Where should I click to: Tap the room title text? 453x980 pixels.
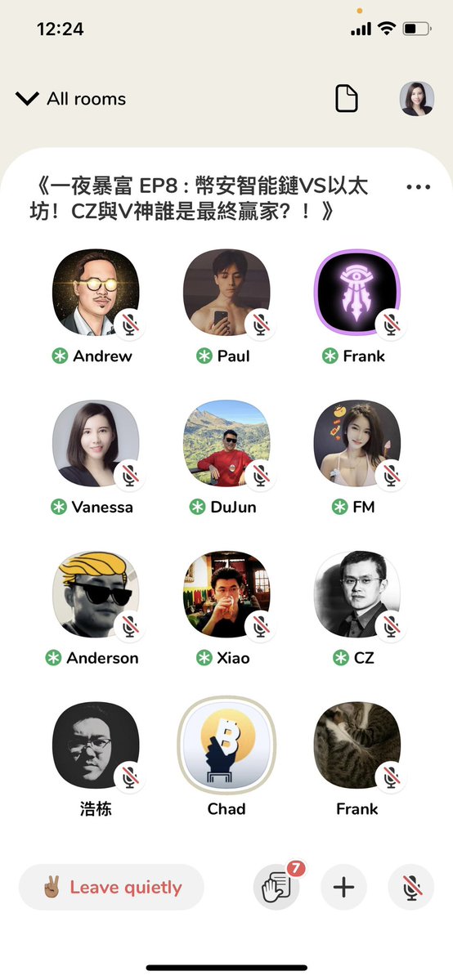coord(199,199)
